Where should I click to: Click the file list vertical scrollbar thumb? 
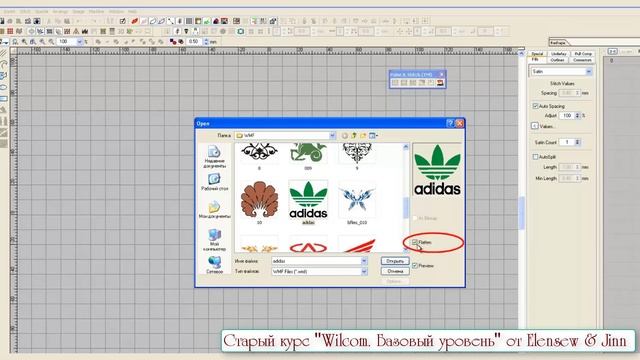[x=406, y=208]
